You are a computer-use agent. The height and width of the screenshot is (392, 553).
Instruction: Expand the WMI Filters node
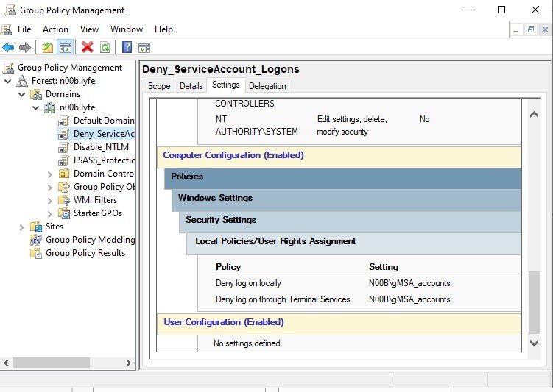50,200
